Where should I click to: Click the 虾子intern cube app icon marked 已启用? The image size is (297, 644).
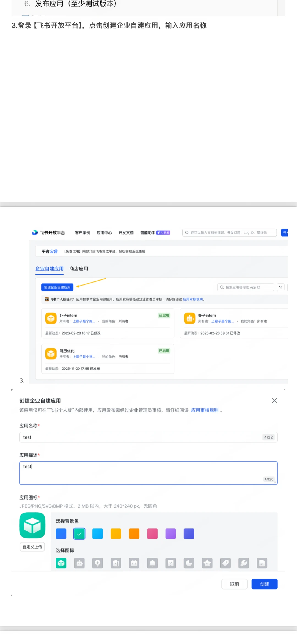[x=51, y=318]
